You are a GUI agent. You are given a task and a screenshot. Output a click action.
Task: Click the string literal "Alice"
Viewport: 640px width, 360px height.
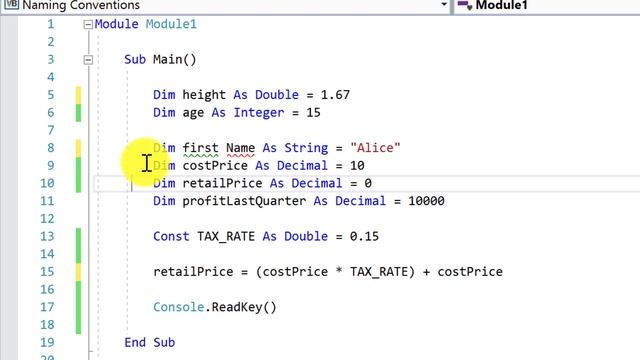[375, 148]
